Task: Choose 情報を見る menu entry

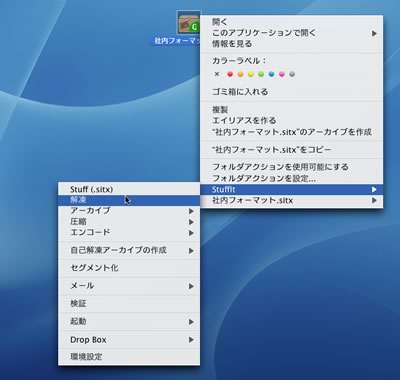Action: point(292,44)
